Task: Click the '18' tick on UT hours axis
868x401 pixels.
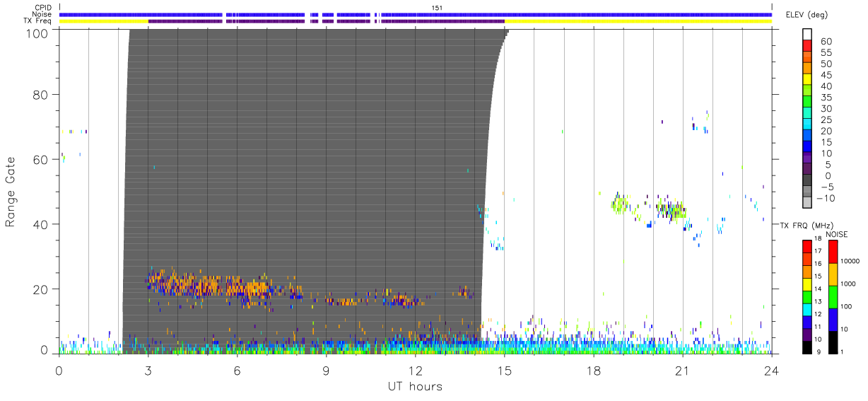Action: (x=593, y=371)
